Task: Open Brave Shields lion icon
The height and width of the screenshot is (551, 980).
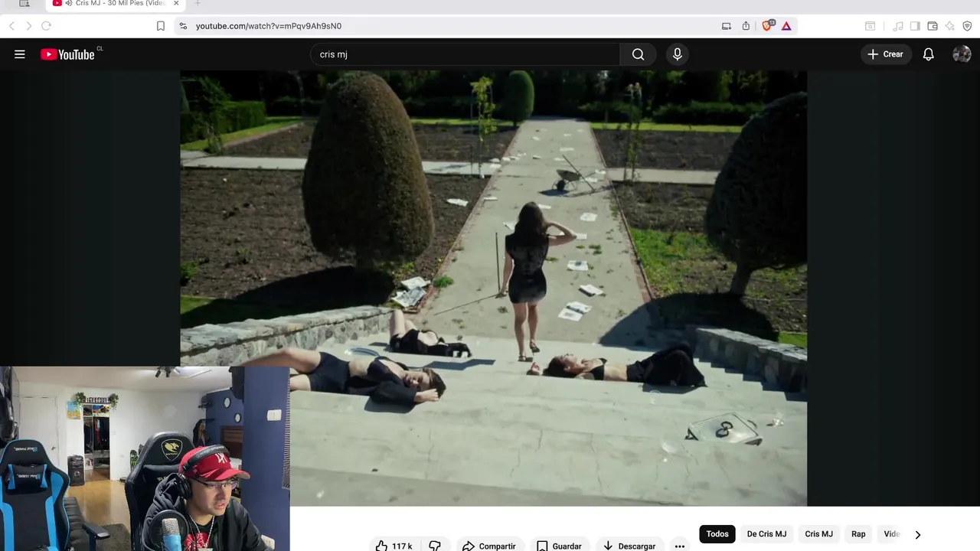Action: pos(767,26)
